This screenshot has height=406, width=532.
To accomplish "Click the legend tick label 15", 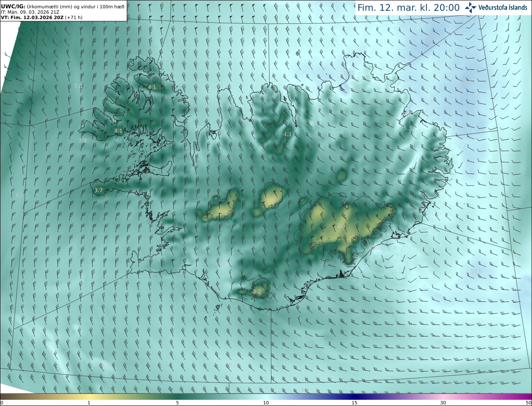I will click(x=355, y=403).
